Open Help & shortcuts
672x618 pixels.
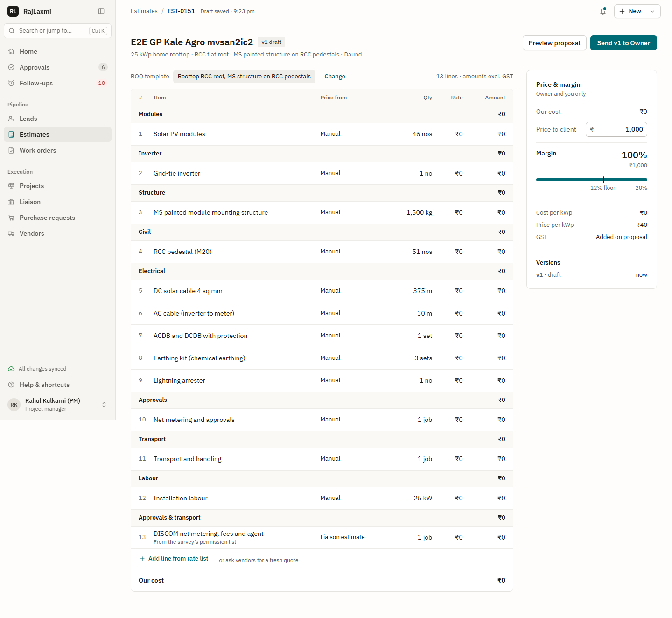(58, 385)
